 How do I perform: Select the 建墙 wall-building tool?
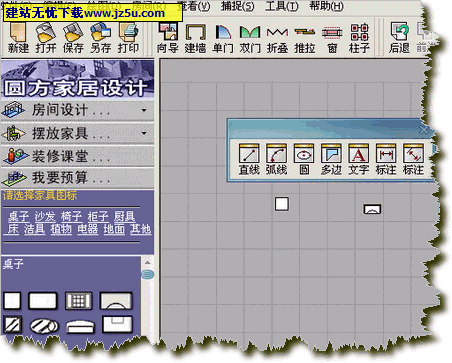click(x=195, y=39)
